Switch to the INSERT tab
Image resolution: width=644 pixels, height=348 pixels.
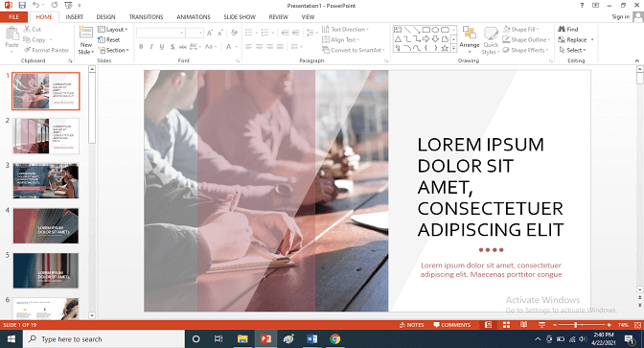75,17
